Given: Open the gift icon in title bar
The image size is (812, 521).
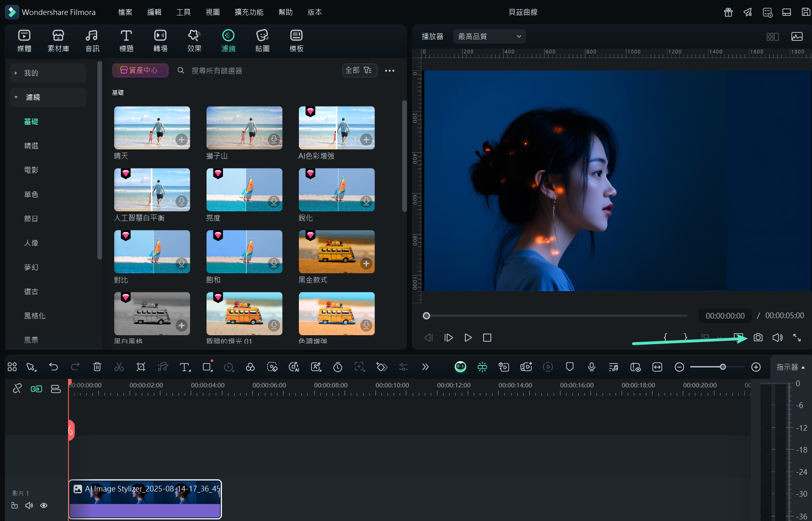Looking at the screenshot, I should click(728, 12).
